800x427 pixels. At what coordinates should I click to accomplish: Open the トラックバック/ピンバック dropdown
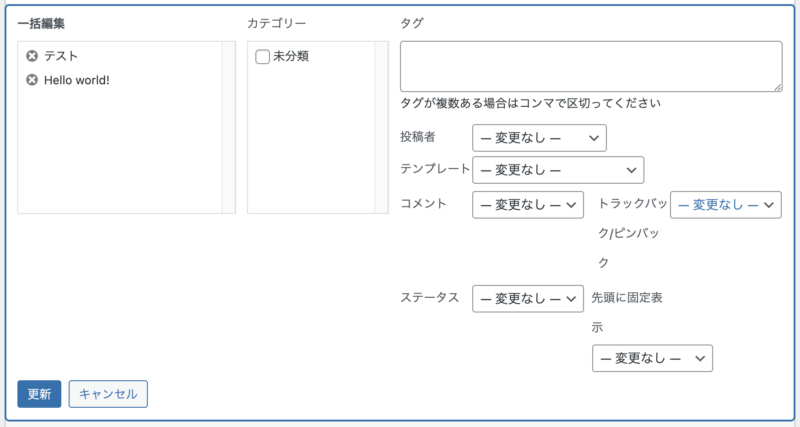(x=726, y=205)
